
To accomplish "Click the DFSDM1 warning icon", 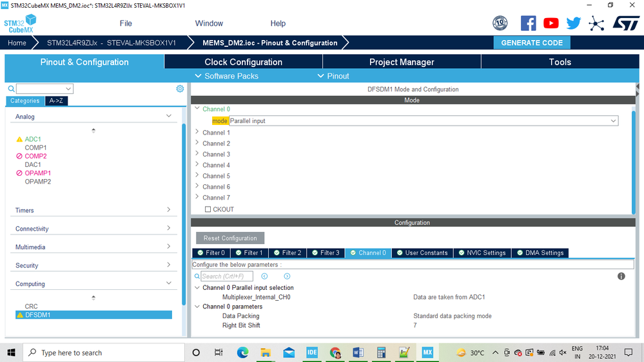I will tap(20, 315).
